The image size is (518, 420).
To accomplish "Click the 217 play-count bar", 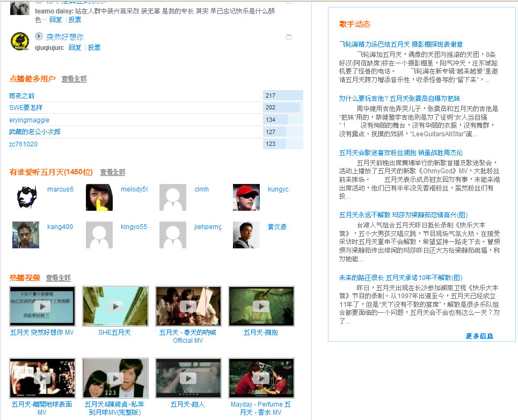I will coord(283,95).
